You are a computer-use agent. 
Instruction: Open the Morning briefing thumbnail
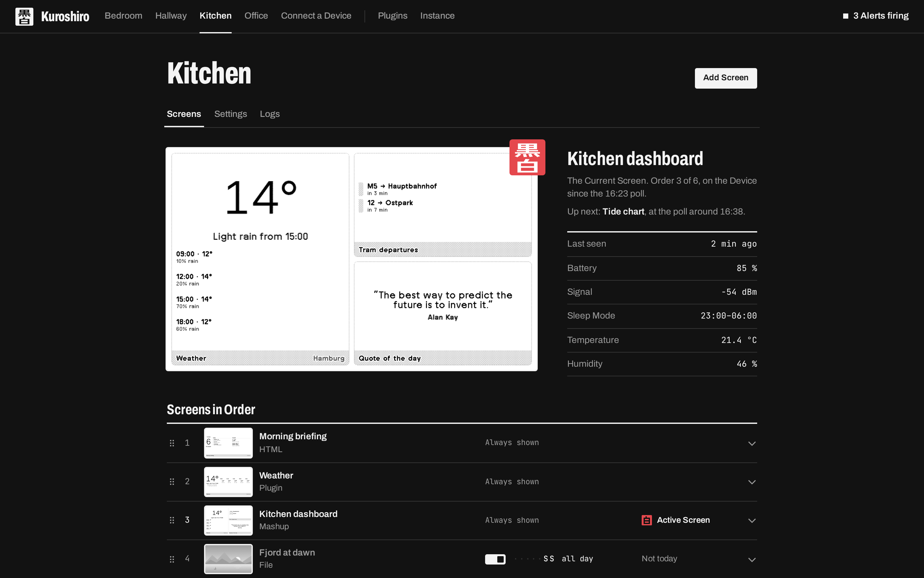[x=228, y=443]
